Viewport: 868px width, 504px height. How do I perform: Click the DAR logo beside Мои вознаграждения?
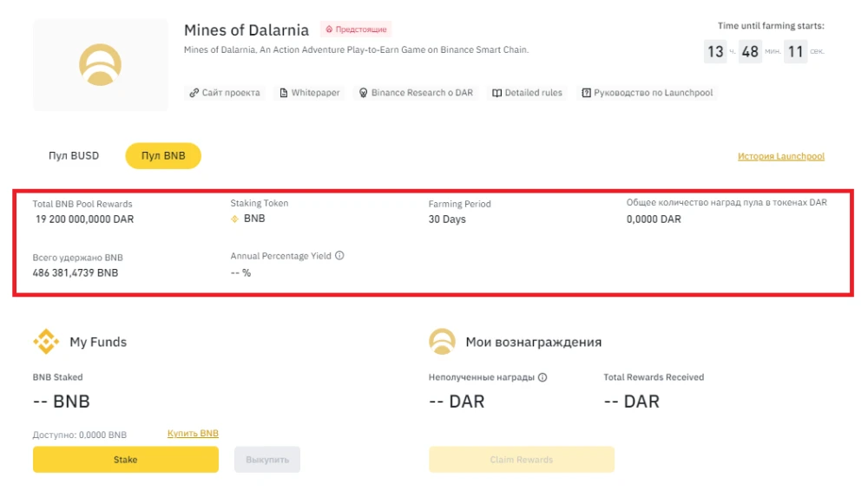click(x=442, y=341)
